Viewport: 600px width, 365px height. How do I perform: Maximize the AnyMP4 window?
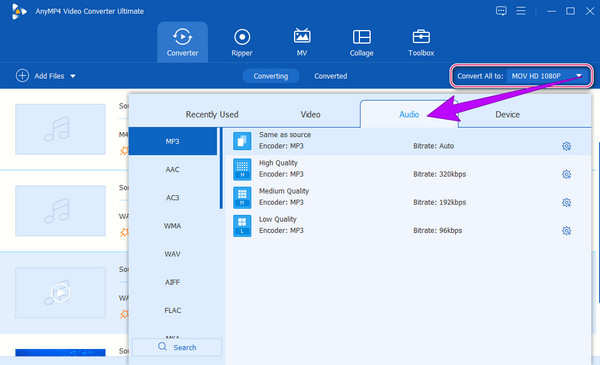click(570, 11)
